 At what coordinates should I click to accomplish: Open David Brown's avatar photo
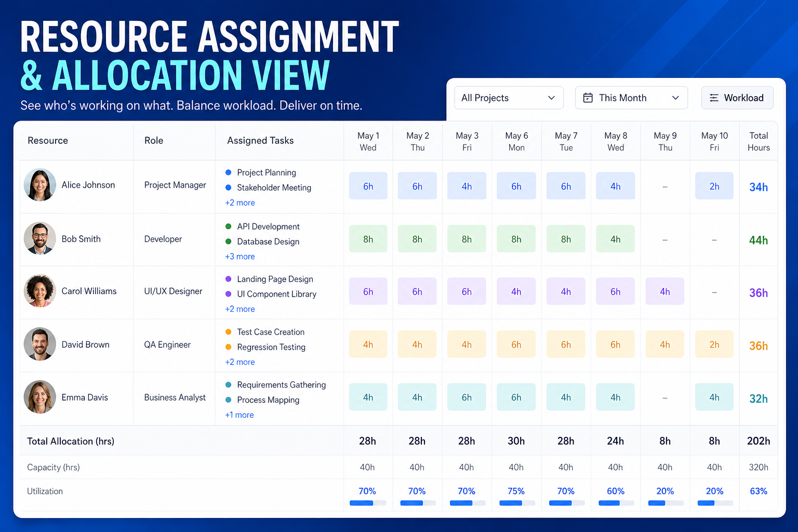(x=40, y=344)
